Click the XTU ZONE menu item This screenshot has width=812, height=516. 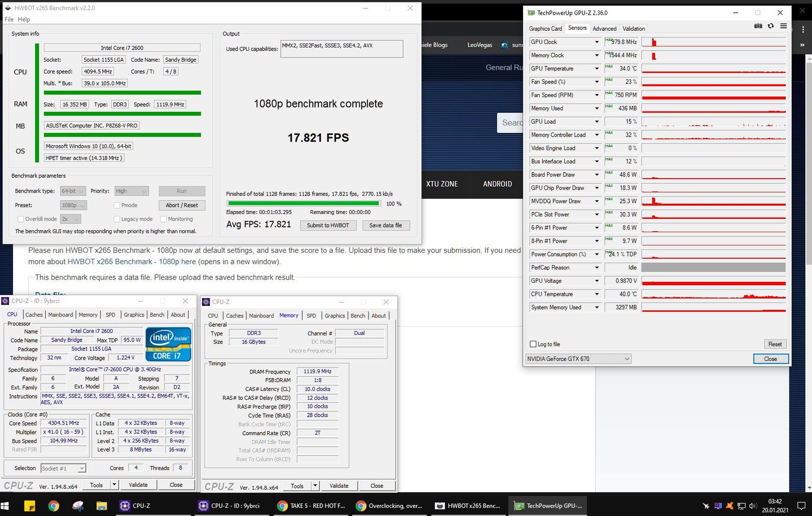pos(442,184)
